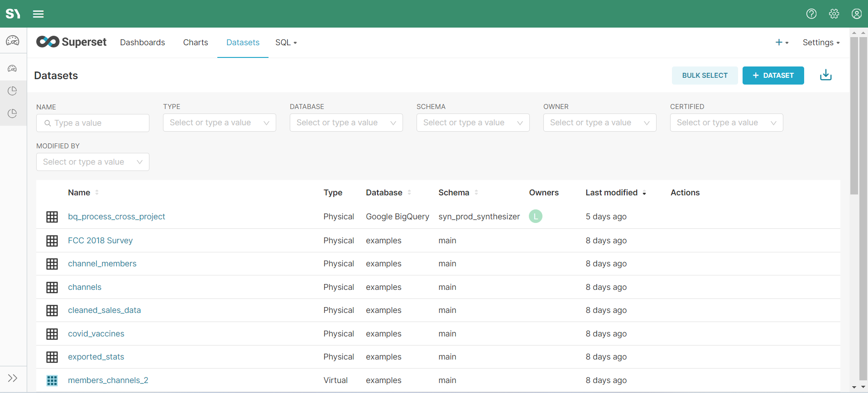Open the Type filter dropdown
The image size is (868, 393).
[219, 123]
